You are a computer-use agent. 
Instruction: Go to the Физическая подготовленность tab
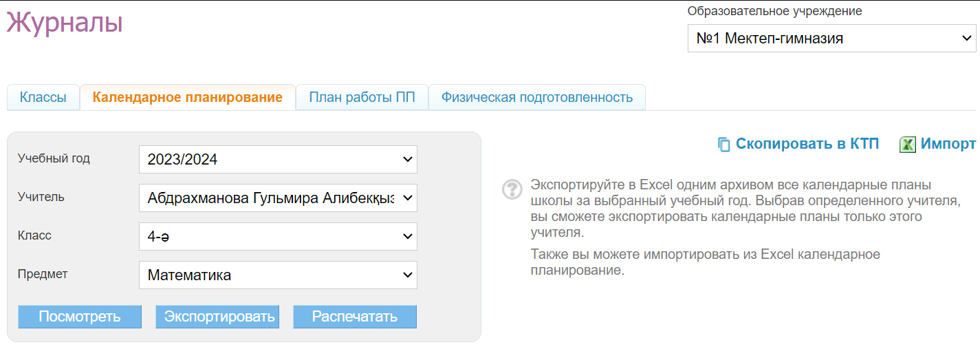[x=536, y=97]
